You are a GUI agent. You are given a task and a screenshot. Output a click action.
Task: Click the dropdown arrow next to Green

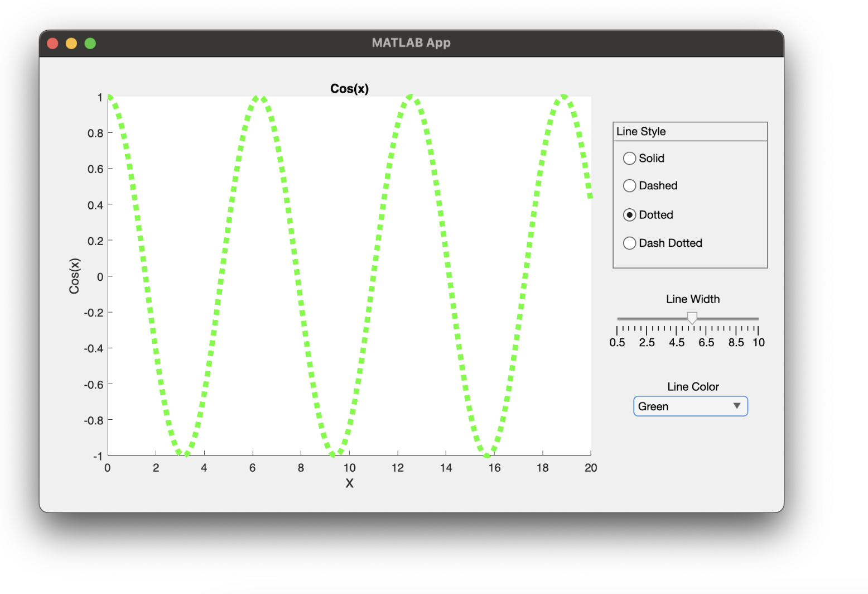(737, 406)
